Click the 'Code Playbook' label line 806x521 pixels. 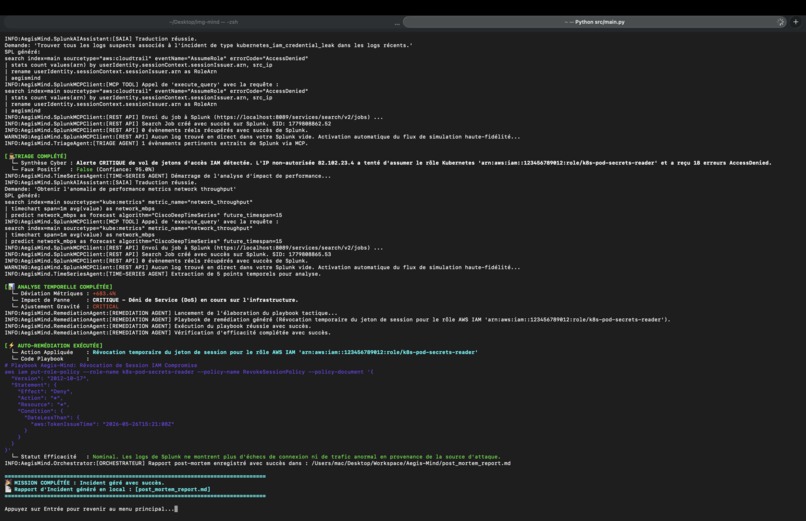click(50, 359)
